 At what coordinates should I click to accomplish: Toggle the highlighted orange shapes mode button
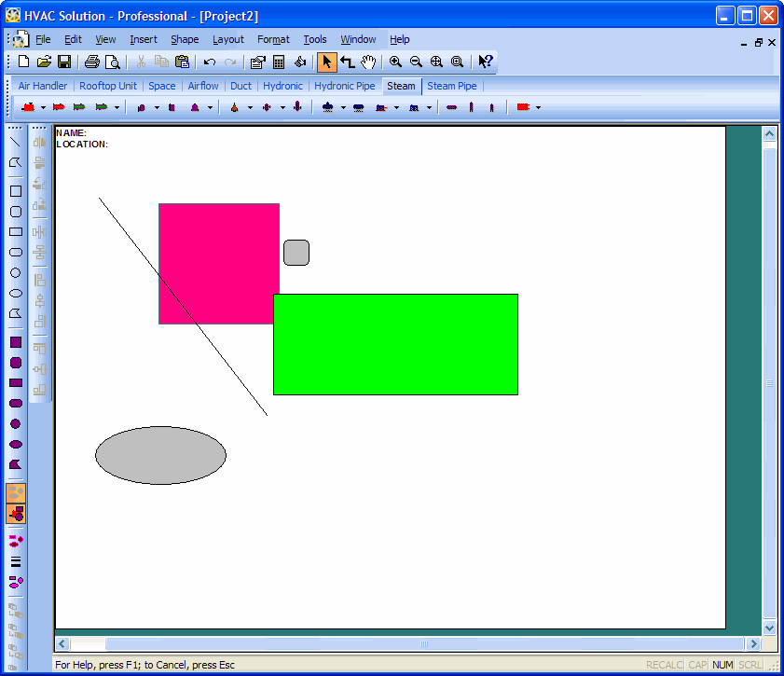pyautogui.click(x=16, y=493)
